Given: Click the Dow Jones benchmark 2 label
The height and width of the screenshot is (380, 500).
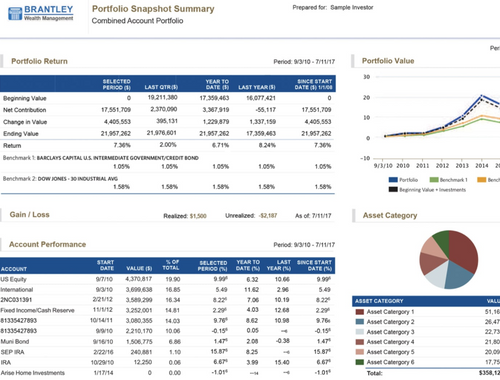Looking at the screenshot, I should click(x=60, y=179).
